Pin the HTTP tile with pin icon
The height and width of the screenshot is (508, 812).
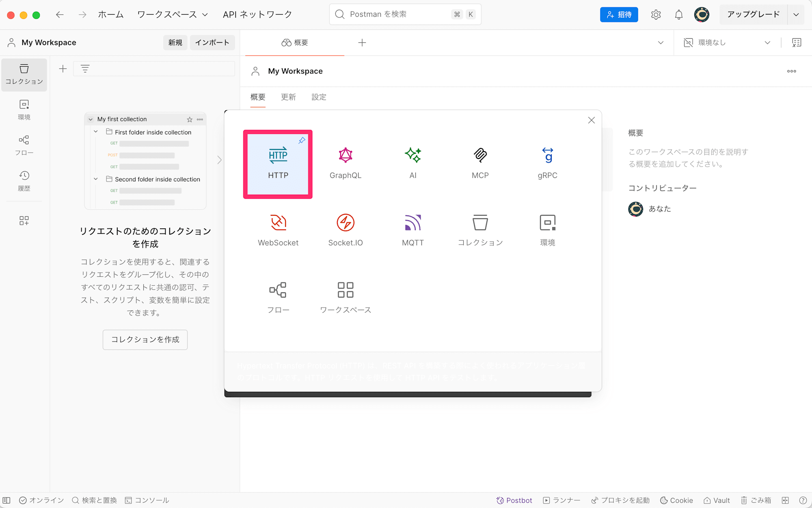tap(302, 141)
